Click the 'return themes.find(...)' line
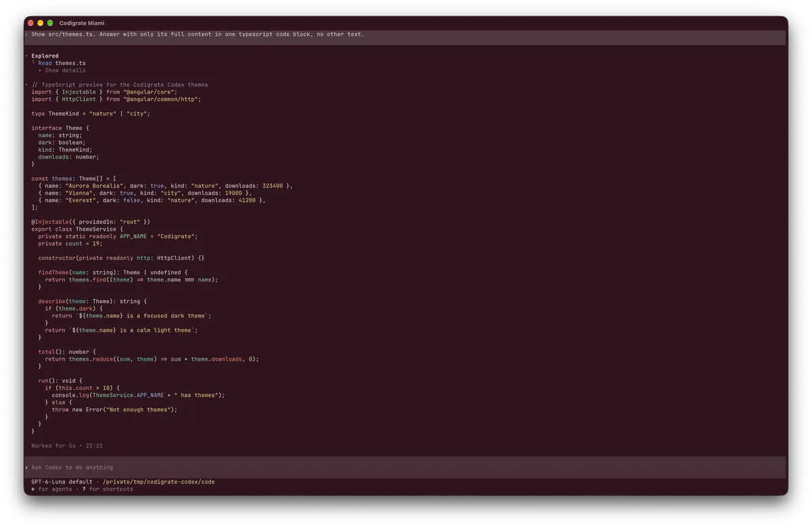This screenshot has width=812, height=527. click(131, 279)
